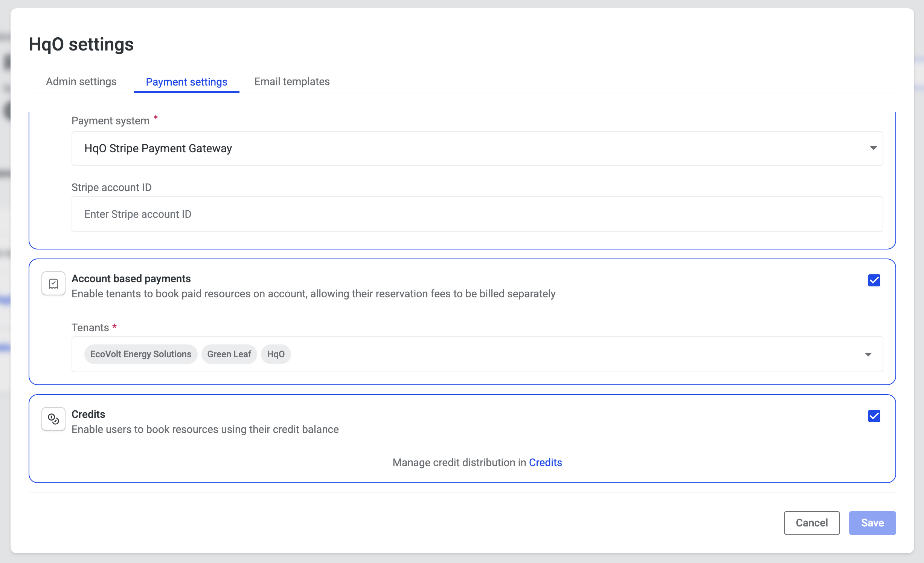
Task: Click the Green Leaf tenant chip
Action: pos(229,354)
